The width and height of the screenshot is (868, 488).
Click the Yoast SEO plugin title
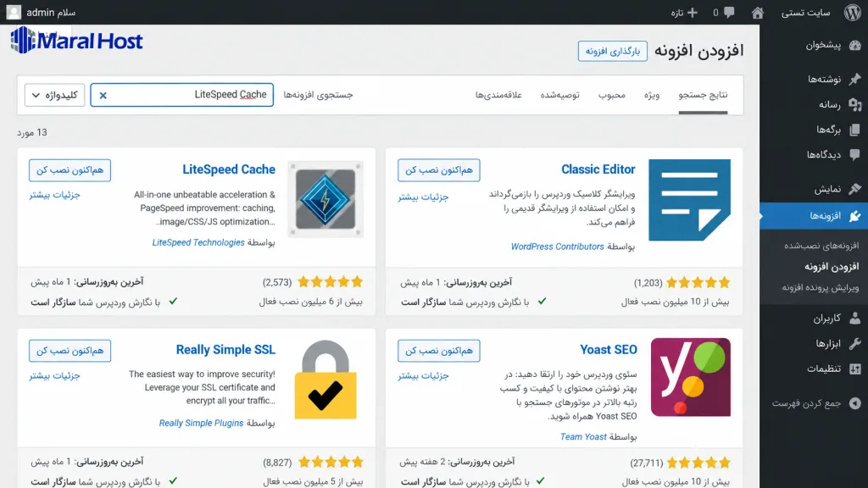609,350
